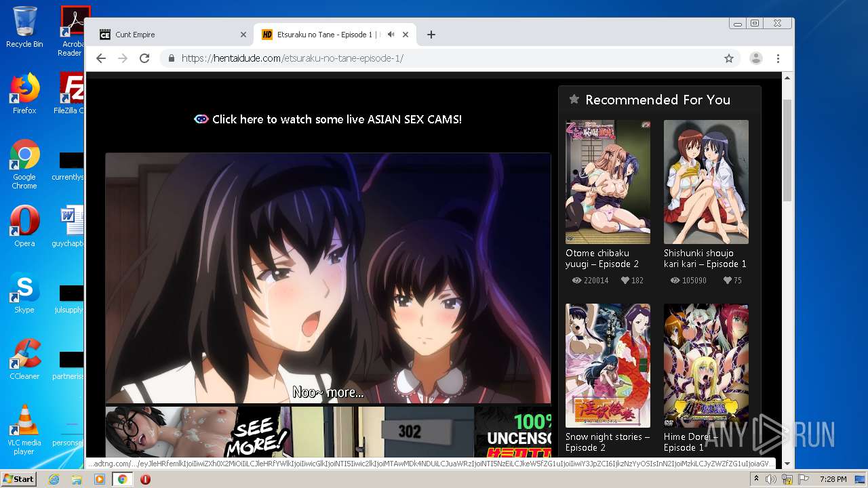The height and width of the screenshot is (488, 868).
Task: Click the Chrome forward navigation arrow
Action: (123, 58)
